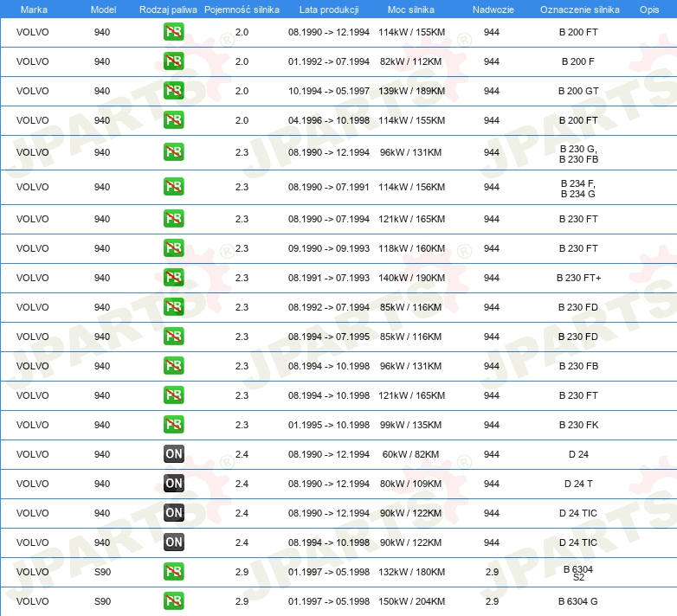The width and height of the screenshot is (677, 616).
Task: Click the petrol fuel icon in B 200 F row
Action: 174,62
